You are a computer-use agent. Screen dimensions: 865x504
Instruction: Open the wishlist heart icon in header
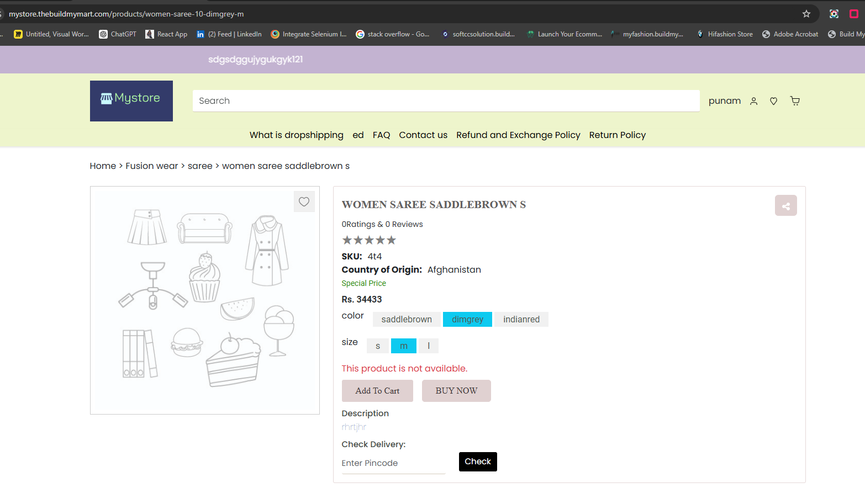click(774, 101)
